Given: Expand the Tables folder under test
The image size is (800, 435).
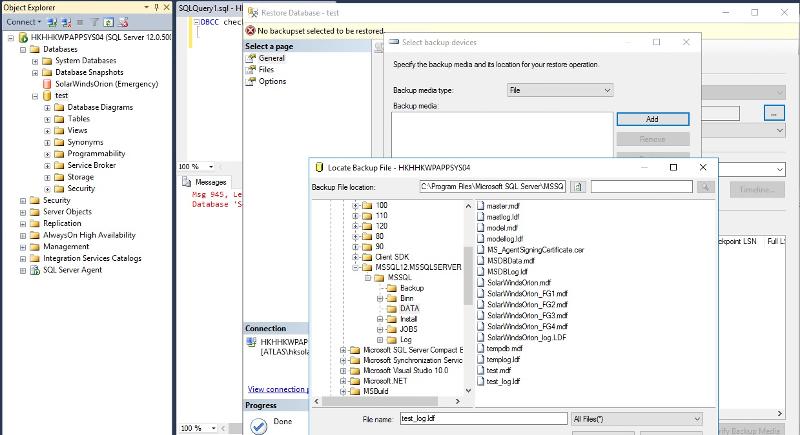Looking at the screenshot, I should tap(47, 119).
